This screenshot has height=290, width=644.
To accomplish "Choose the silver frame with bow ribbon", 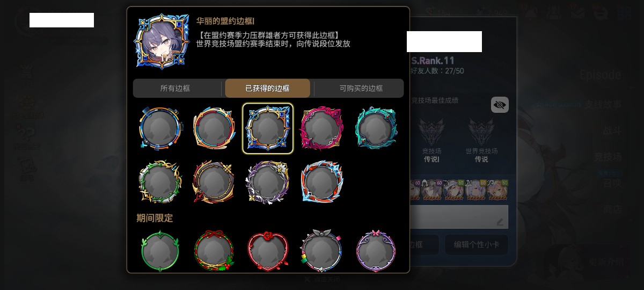I will coord(321,251).
